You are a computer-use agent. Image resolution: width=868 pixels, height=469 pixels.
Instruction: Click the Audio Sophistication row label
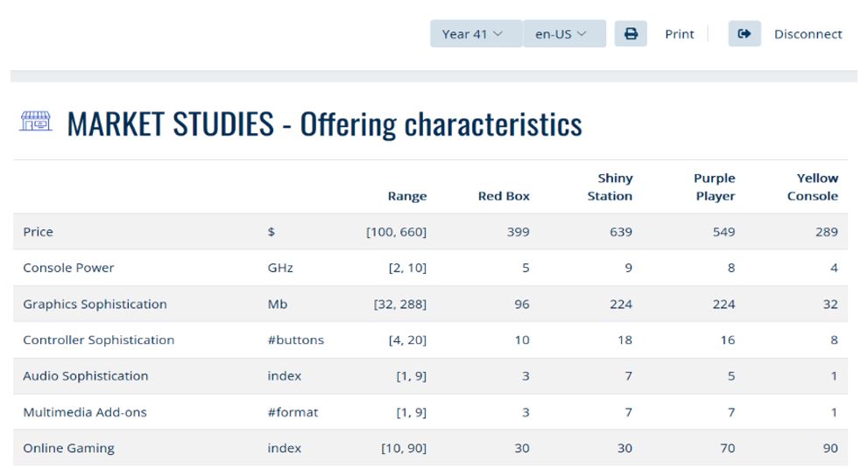point(86,376)
